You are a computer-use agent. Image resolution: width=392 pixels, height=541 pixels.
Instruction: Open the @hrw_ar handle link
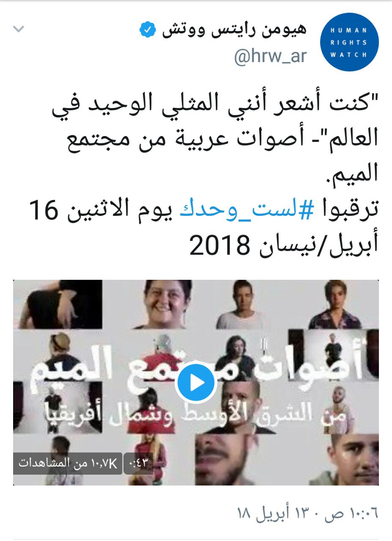click(x=271, y=56)
